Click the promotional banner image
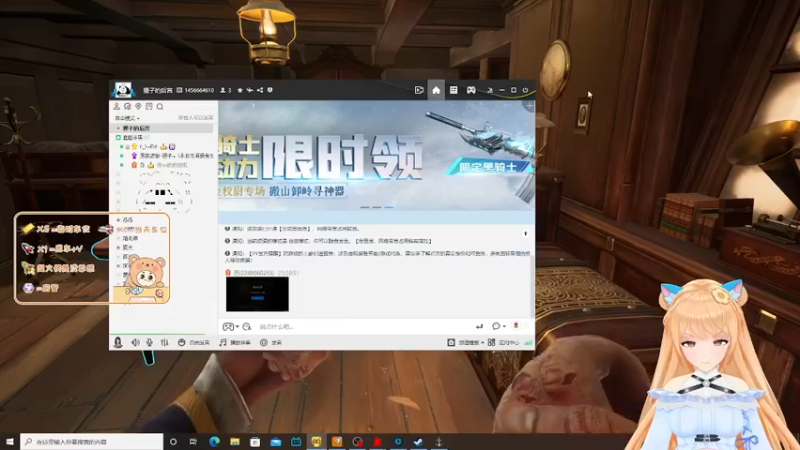 (377, 155)
